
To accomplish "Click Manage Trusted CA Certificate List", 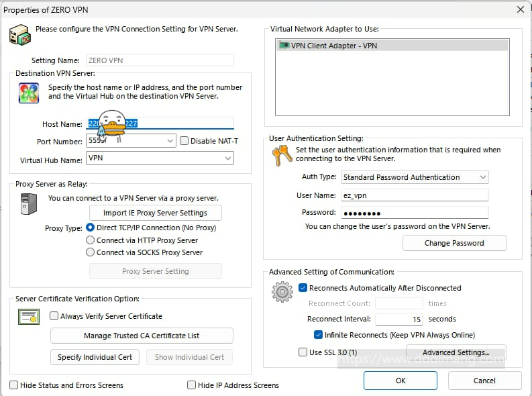I will click(142, 336).
